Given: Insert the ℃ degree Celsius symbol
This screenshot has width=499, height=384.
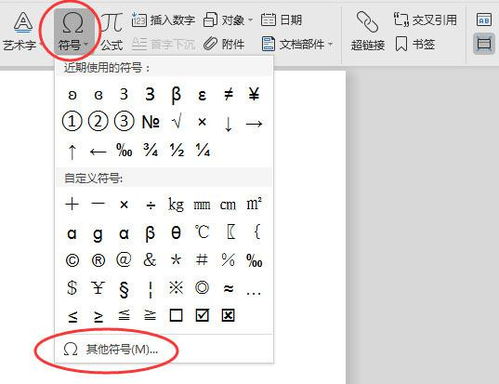Looking at the screenshot, I should 202,232.
